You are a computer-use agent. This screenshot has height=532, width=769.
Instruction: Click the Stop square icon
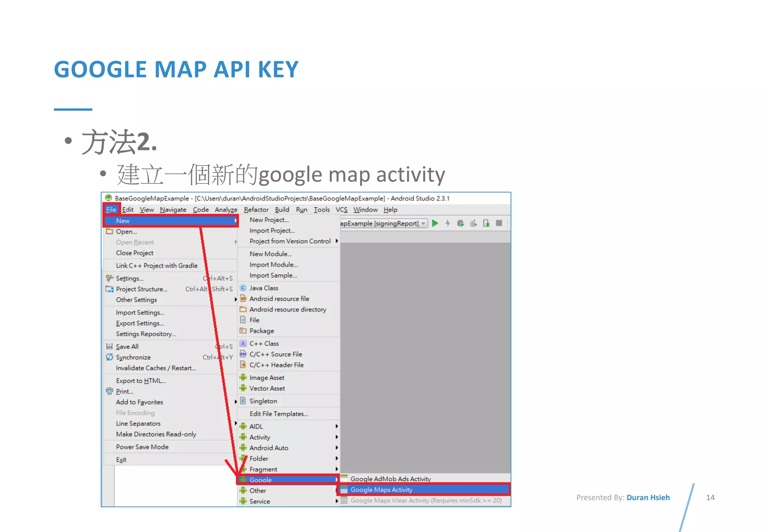499,223
